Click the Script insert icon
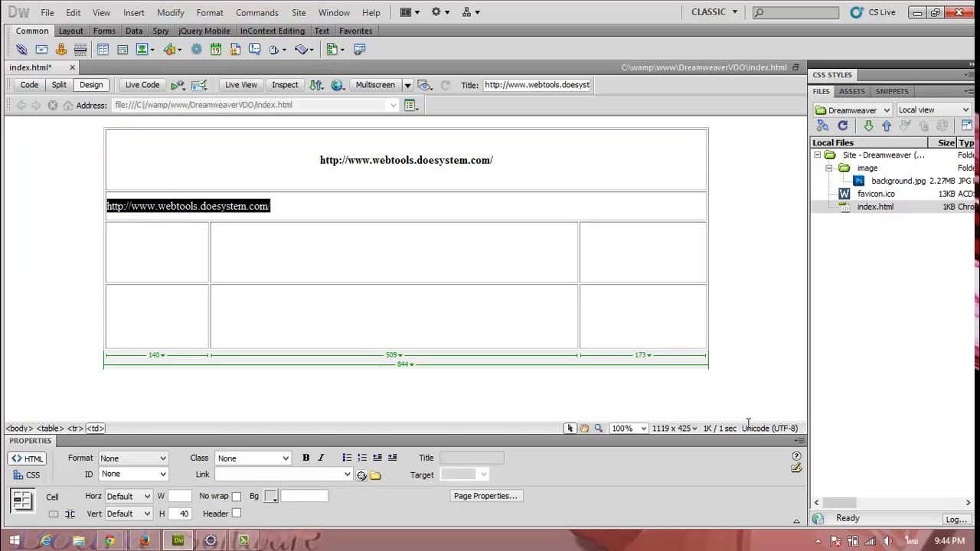Image resolution: width=980 pixels, height=551 pixels. point(304,49)
